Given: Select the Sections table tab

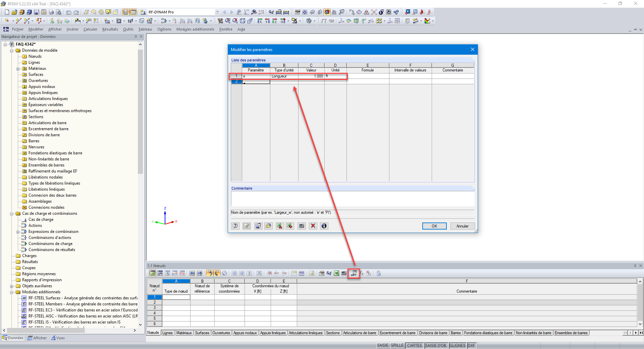Looking at the screenshot, I should point(333,333).
